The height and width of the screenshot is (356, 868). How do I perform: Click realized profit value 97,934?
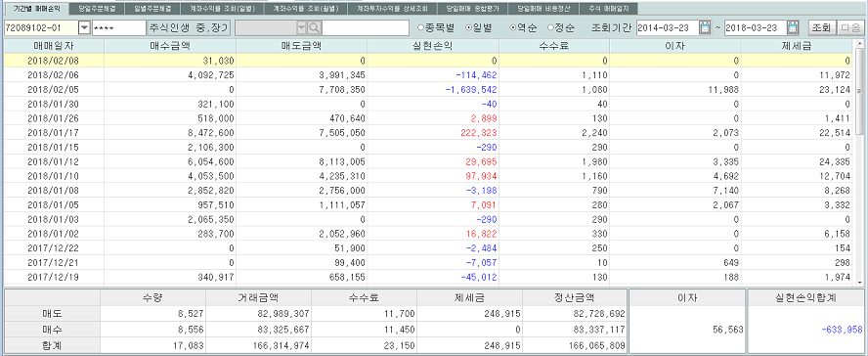pos(481,175)
